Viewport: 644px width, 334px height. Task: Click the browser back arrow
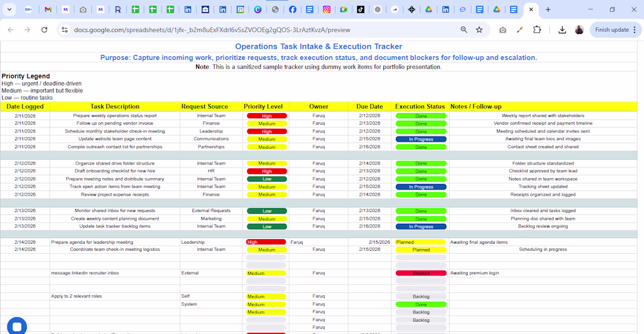point(11,30)
